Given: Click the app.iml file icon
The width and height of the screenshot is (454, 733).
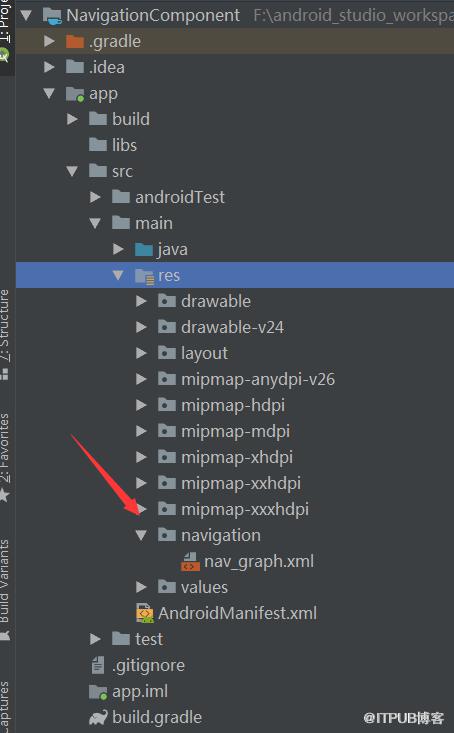Looking at the screenshot, I should click(98, 692).
